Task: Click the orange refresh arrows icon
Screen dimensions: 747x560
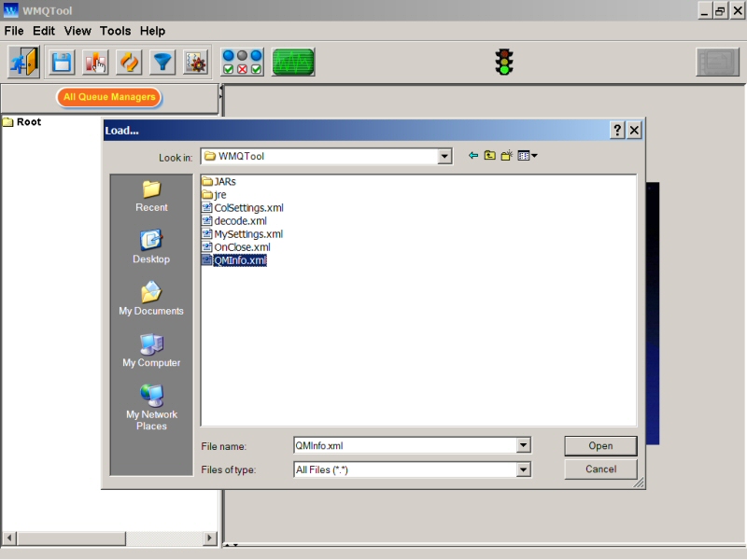Action: click(x=129, y=62)
